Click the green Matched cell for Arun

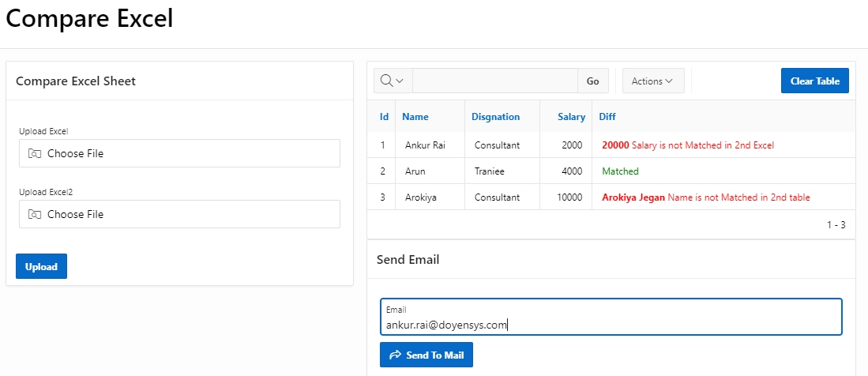click(620, 171)
